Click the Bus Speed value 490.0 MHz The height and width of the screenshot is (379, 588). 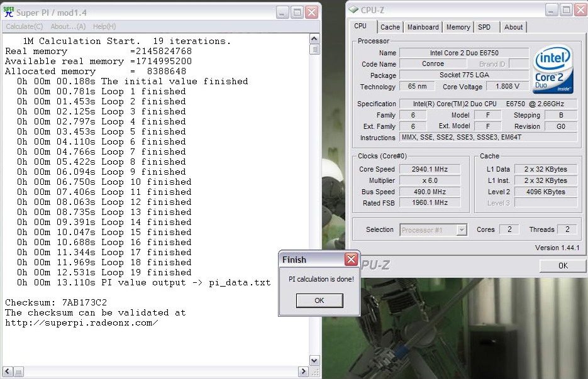pyautogui.click(x=430, y=192)
